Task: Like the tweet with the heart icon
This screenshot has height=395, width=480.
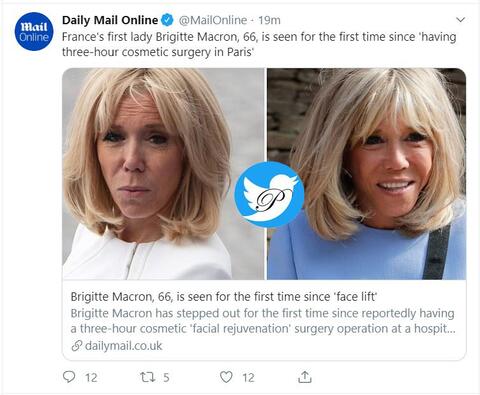Action: pos(226,377)
